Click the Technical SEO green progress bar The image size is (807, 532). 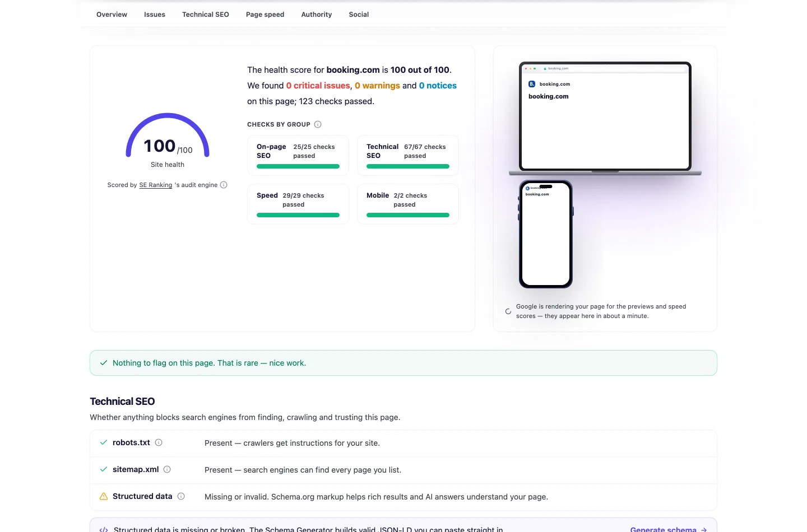(x=408, y=166)
